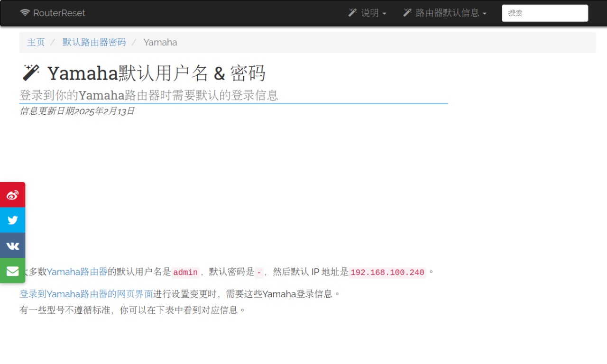Select the admin default username code
Viewport: 607px width, 364px height.
[185, 273]
